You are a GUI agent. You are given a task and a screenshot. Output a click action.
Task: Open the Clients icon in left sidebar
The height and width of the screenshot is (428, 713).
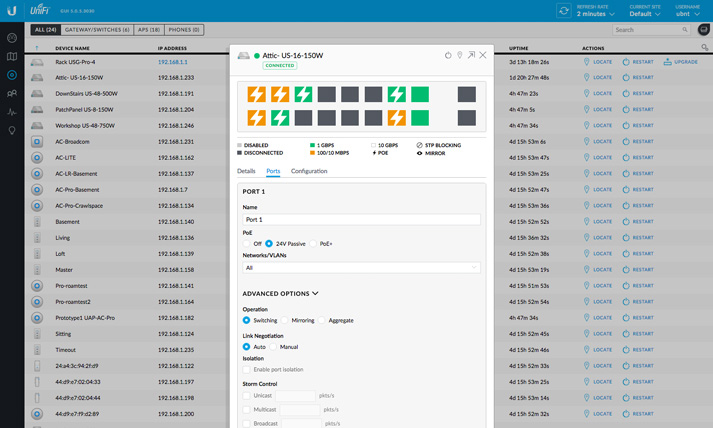pos(12,93)
